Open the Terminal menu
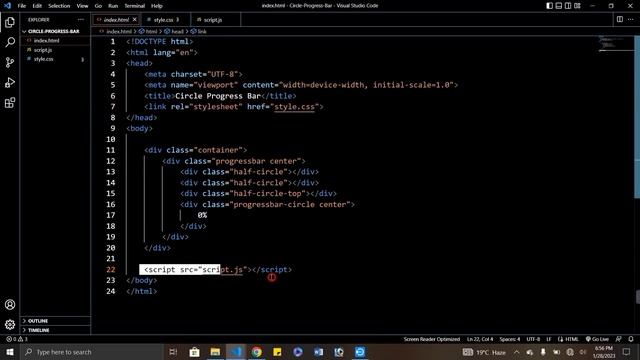The width and height of the screenshot is (640, 360). point(135,6)
